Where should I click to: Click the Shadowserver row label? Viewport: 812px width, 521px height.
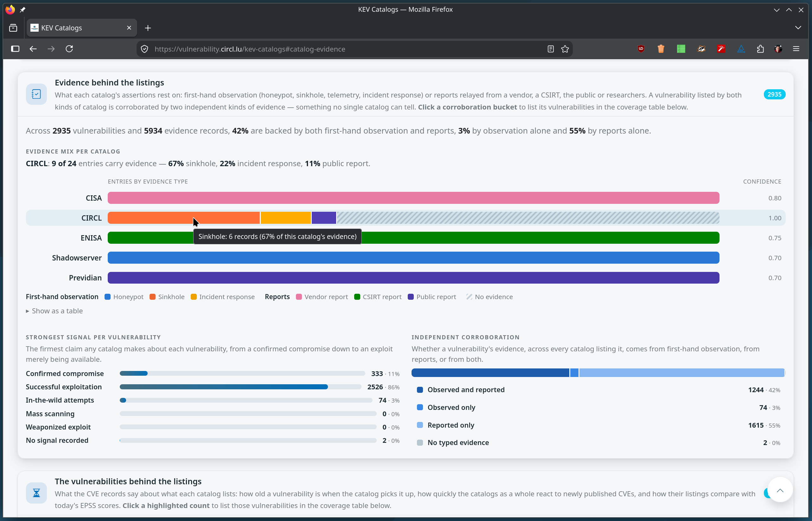click(77, 258)
